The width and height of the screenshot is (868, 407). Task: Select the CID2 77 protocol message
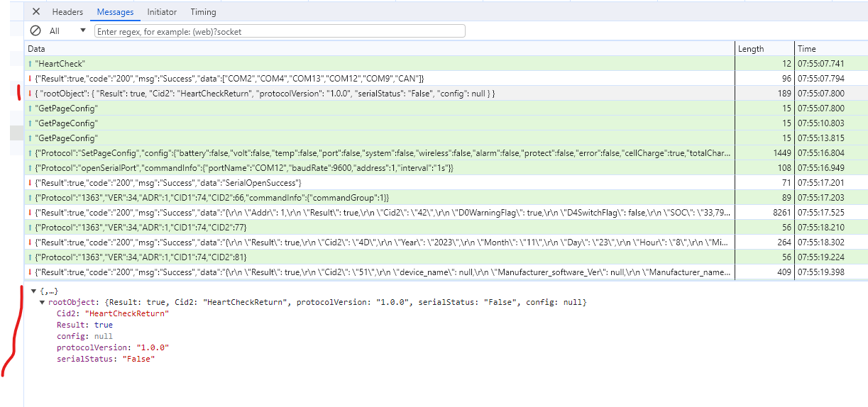[446, 228]
